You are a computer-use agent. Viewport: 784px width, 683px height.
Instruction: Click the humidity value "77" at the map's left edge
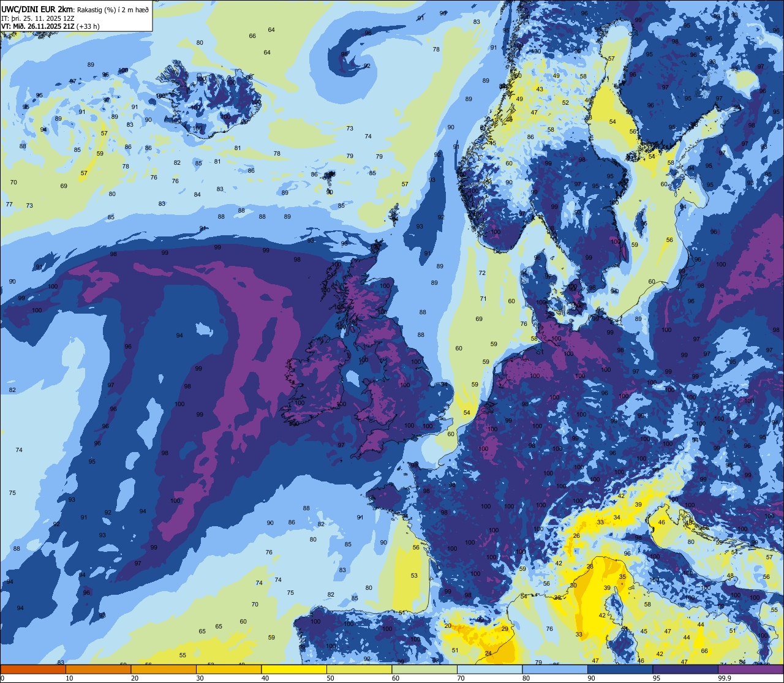pos(9,204)
